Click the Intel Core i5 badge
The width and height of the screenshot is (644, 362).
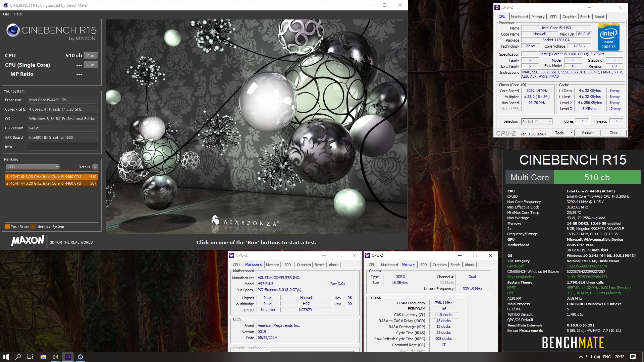pyautogui.click(x=608, y=37)
